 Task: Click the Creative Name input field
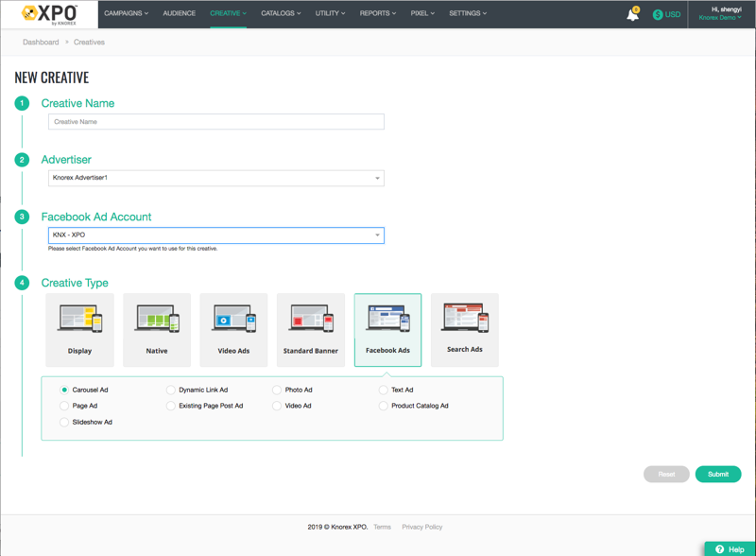pyautogui.click(x=216, y=122)
